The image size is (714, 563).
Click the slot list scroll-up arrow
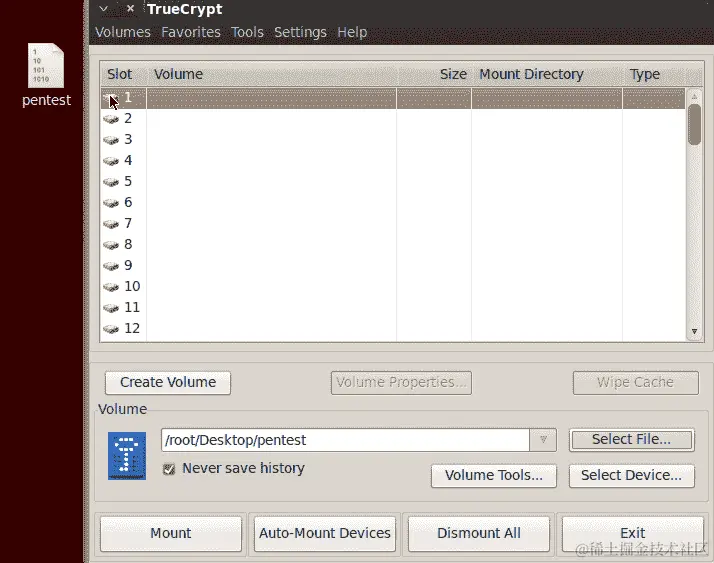(694, 96)
